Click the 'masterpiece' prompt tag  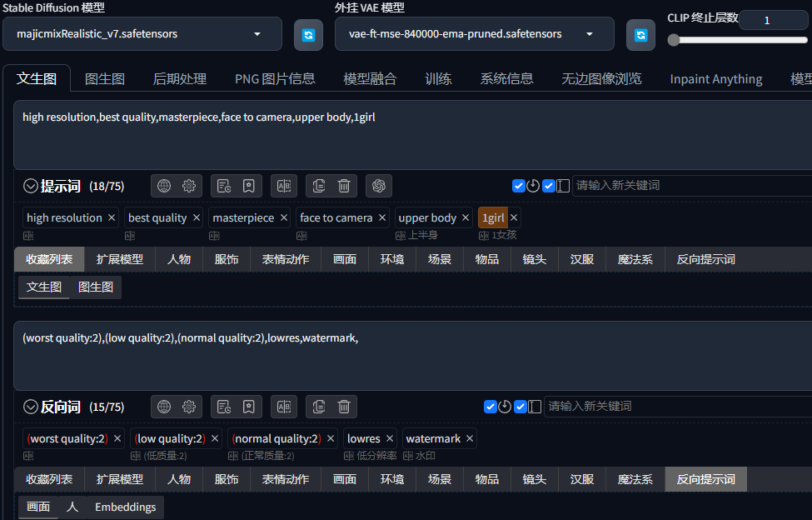243,218
